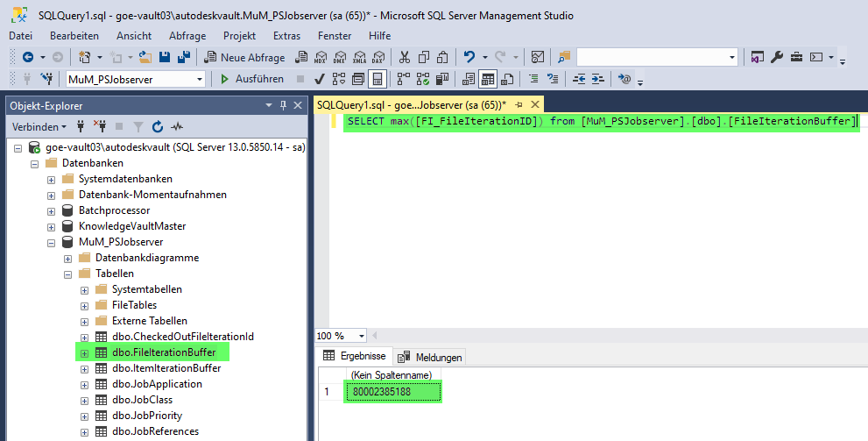Click the decrease indent icon
The height and width of the screenshot is (441, 868).
coord(579,79)
